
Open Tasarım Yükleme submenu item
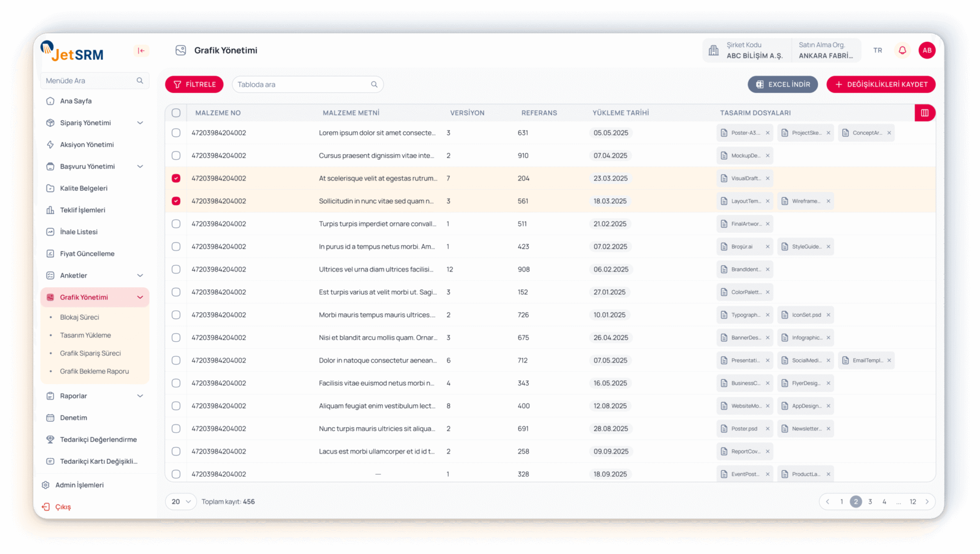[x=85, y=335]
